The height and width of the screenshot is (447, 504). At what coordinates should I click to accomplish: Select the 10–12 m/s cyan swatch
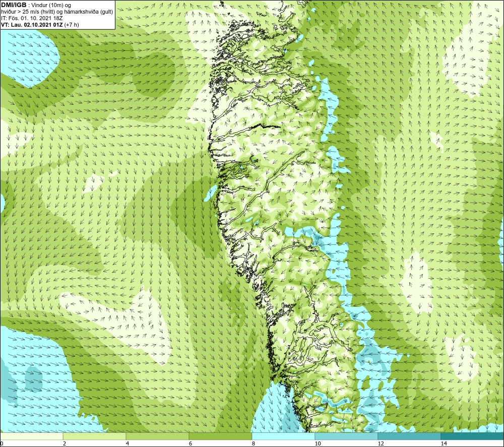(347, 436)
